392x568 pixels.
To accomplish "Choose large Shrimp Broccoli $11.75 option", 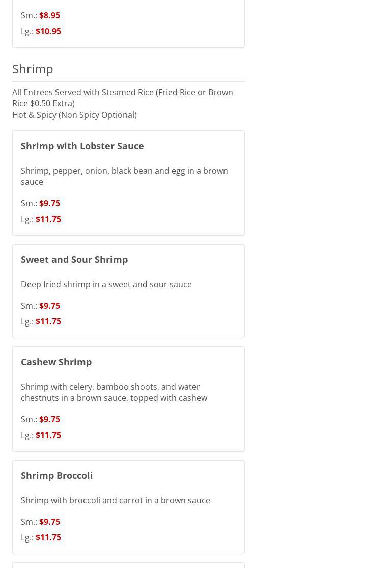I will [48, 537].
